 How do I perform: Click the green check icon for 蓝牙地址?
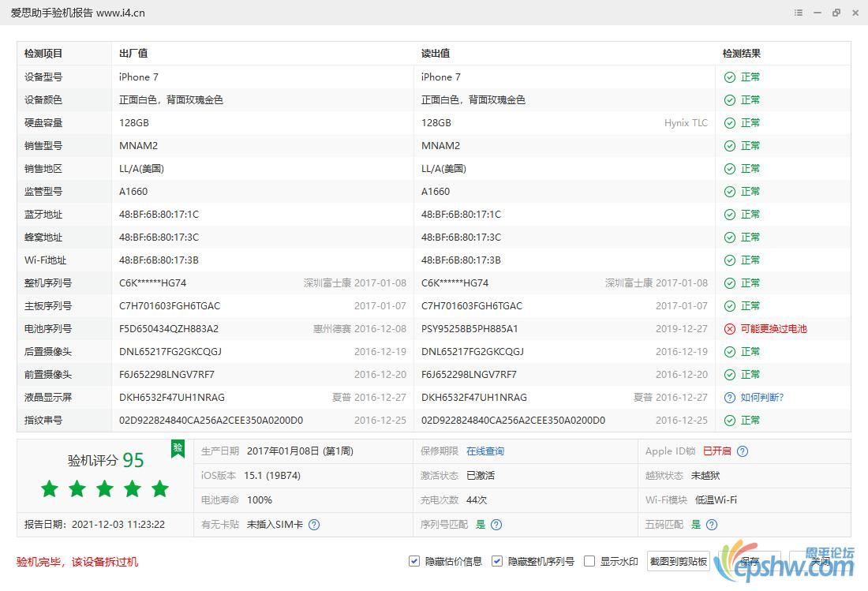pyautogui.click(x=730, y=215)
